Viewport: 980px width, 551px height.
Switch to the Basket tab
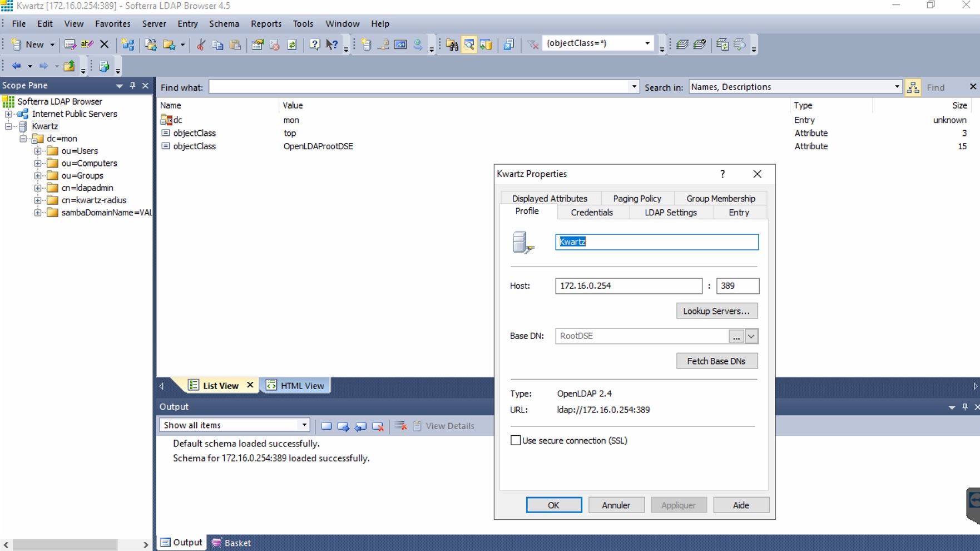(231, 543)
